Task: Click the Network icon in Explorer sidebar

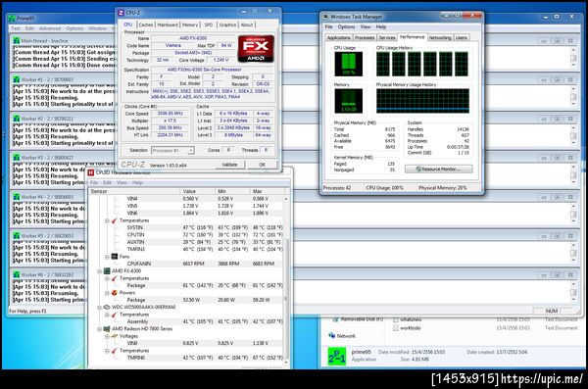Action: click(x=332, y=335)
